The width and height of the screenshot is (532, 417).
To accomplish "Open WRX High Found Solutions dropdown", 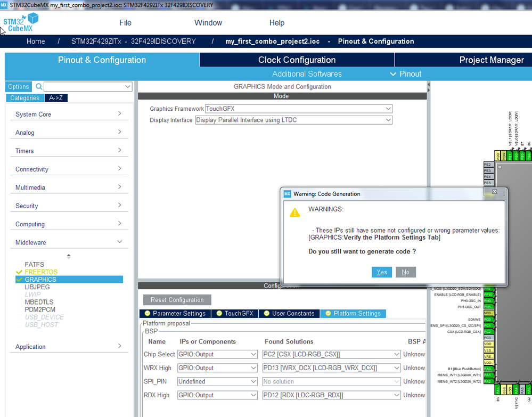I will click(x=331, y=368).
